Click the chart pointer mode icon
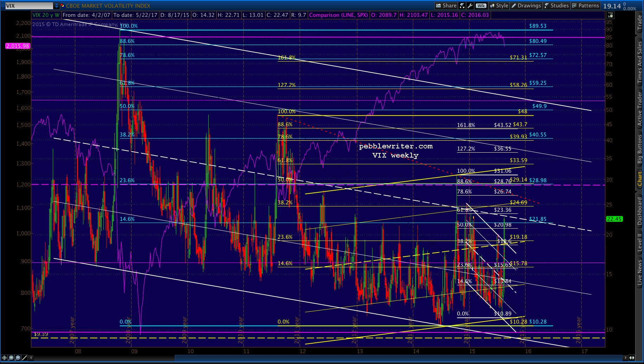Viewport: 644px width, 364px height. pos(610,15)
